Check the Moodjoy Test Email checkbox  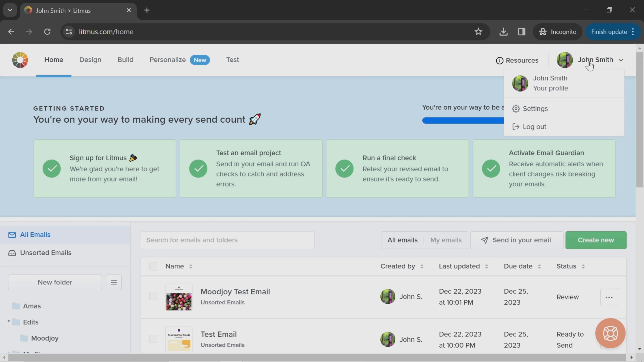coord(153,296)
